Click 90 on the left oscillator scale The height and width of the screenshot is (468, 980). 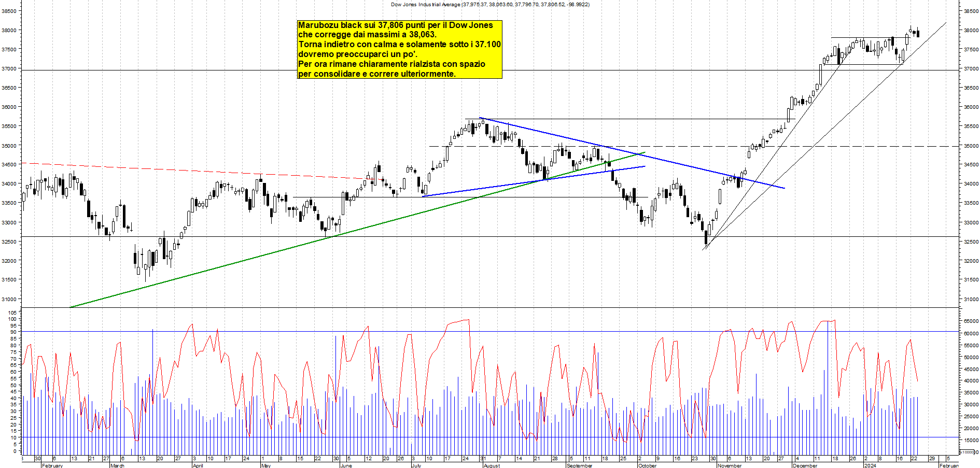point(13,332)
